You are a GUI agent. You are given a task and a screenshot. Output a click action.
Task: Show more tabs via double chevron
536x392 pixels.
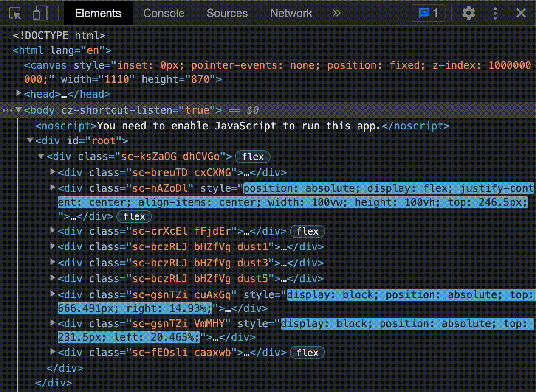pos(336,13)
